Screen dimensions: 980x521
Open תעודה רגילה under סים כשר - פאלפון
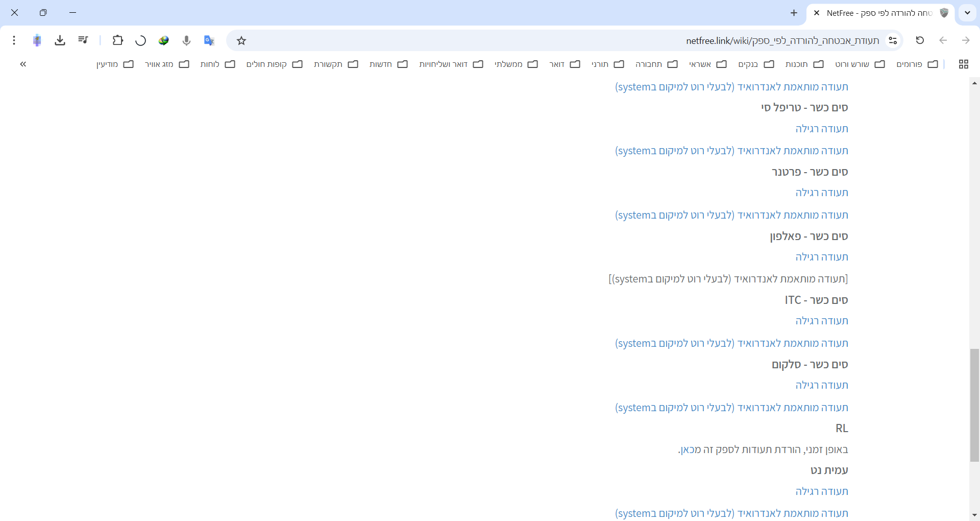[822, 257]
